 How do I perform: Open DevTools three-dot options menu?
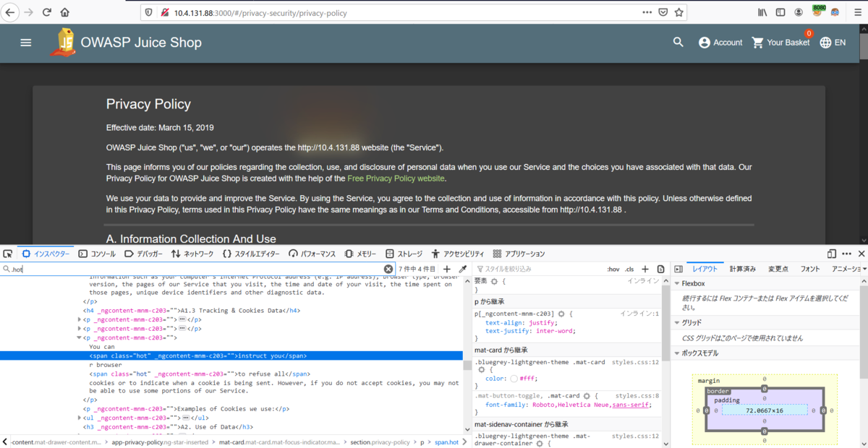pos(847,254)
